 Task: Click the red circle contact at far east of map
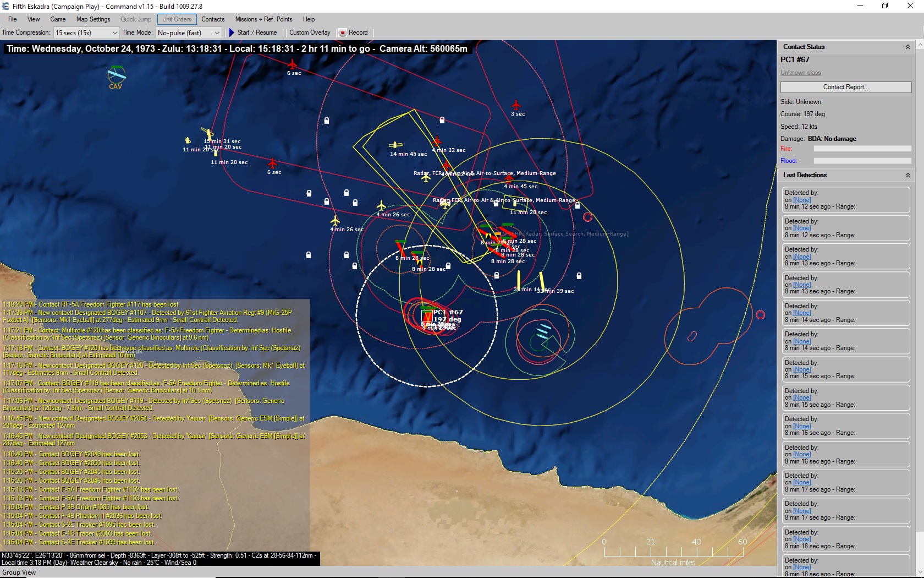click(x=760, y=315)
